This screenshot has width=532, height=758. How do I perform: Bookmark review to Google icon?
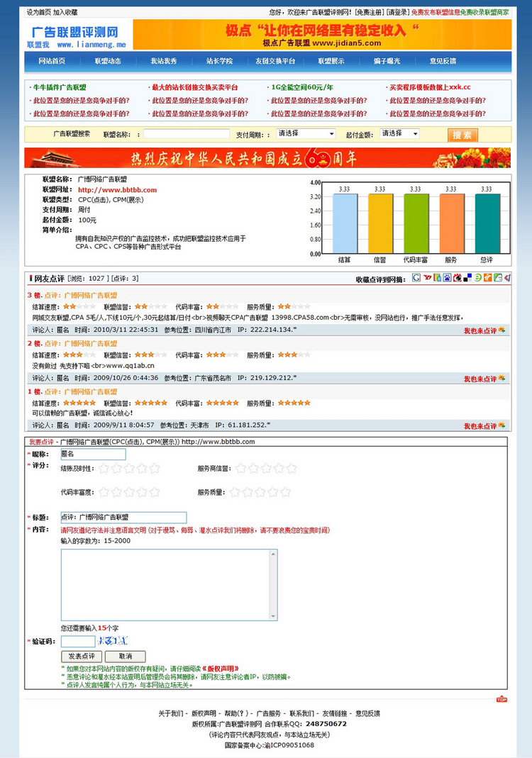(416, 277)
